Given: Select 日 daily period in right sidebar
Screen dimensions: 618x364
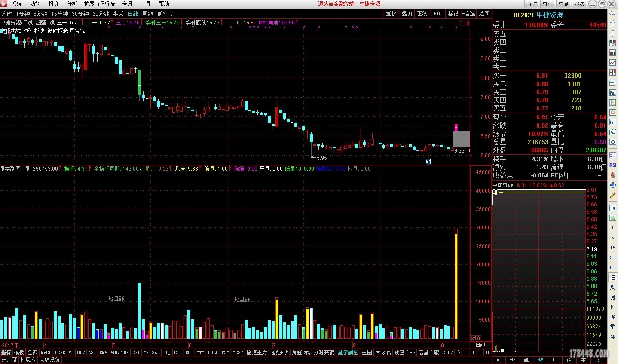Looking at the screenshot, I should pos(613,277).
